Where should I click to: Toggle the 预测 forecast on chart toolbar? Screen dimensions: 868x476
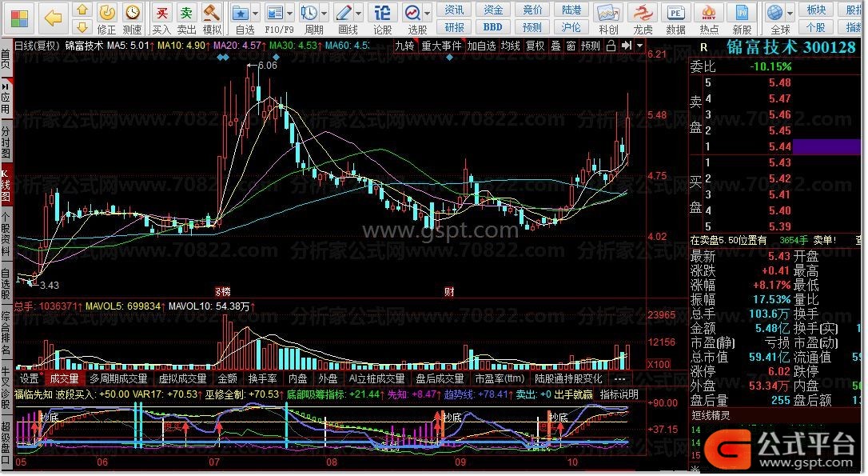click(x=591, y=46)
